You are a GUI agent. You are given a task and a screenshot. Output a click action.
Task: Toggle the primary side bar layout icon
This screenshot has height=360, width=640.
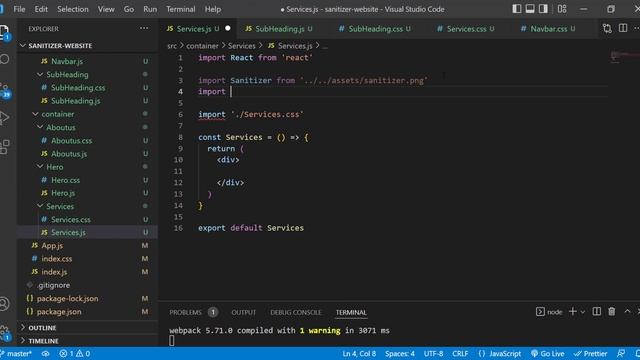pos(517,9)
